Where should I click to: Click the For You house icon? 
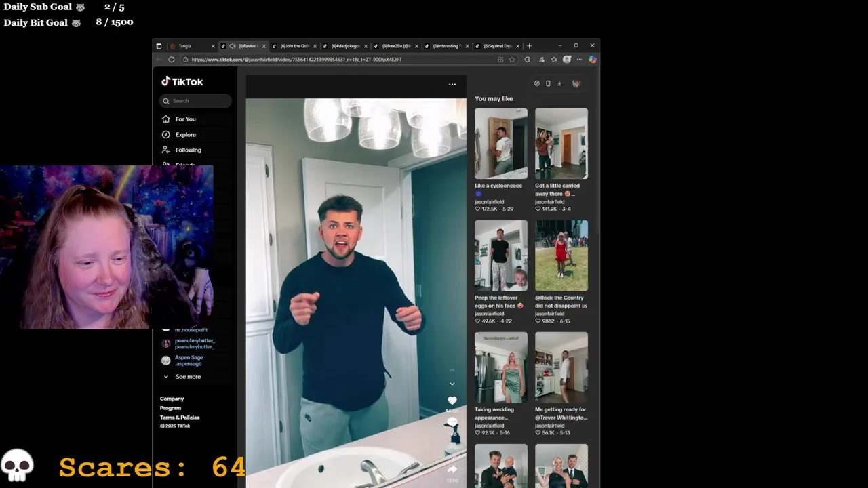(x=165, y=119)
